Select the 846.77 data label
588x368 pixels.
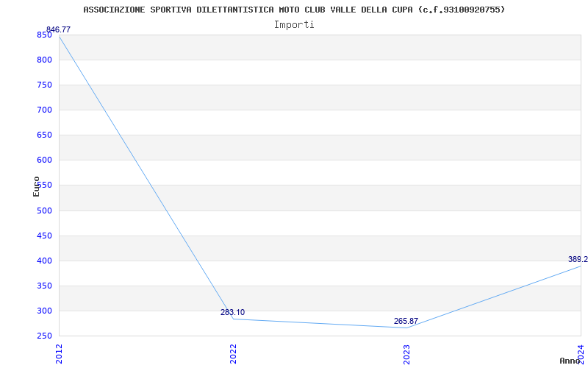58,29
